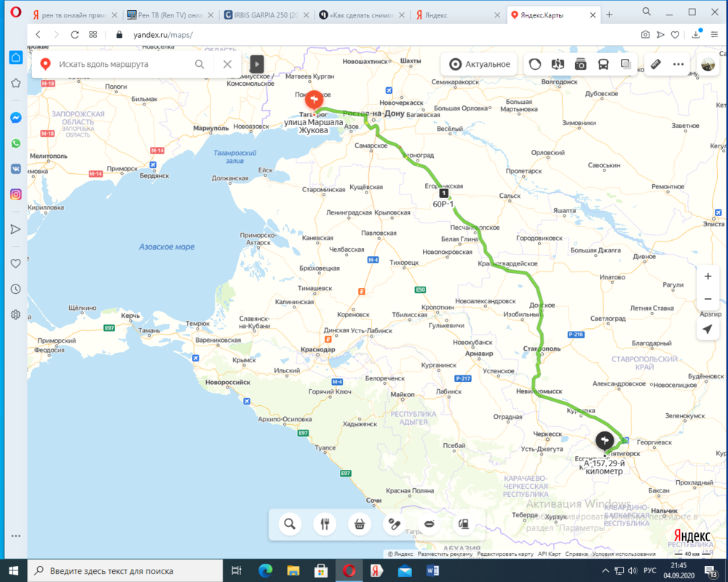Find grocery stores with basket icon

pyautogui.click(x=360, y=524)
